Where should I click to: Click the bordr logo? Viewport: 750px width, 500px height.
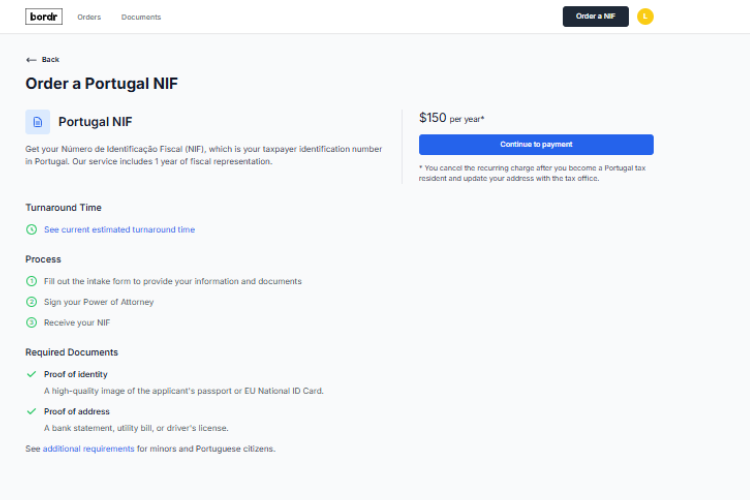[44, 17]
